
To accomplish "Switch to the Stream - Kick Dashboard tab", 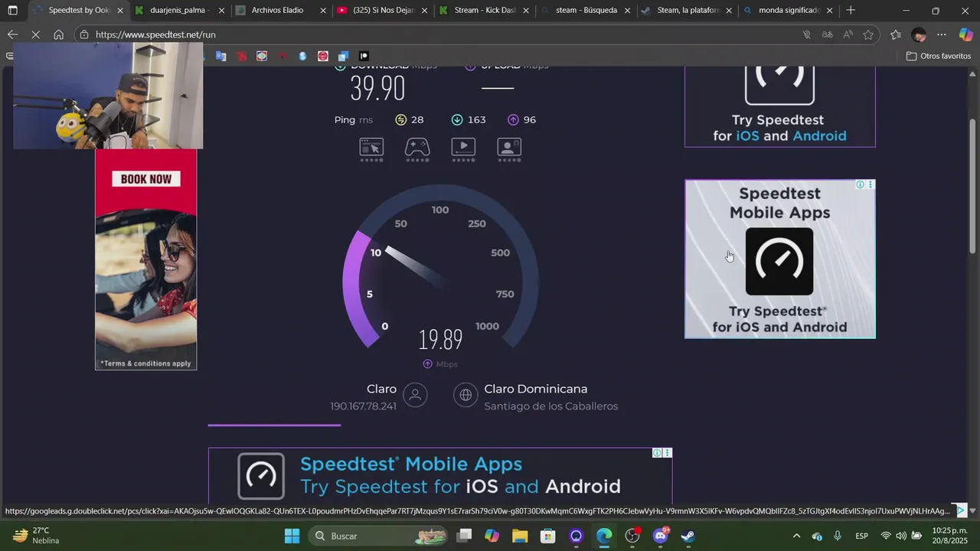I will (484, 11).
